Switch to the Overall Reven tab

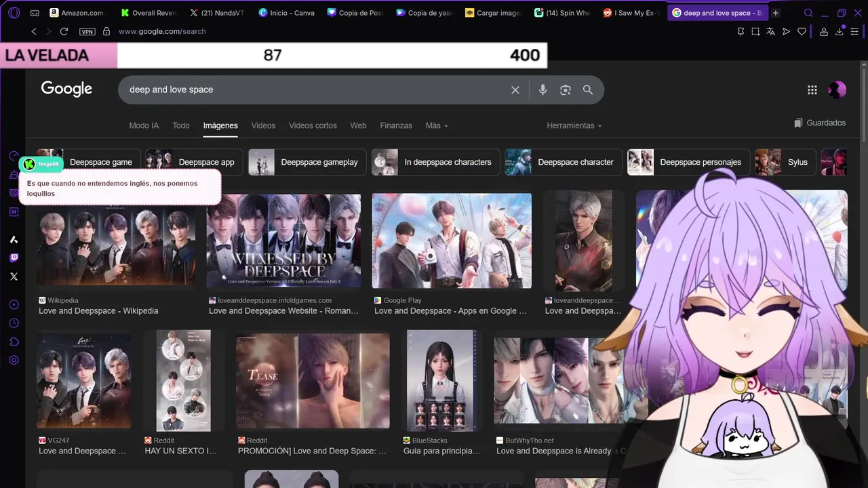click(149, 13)
